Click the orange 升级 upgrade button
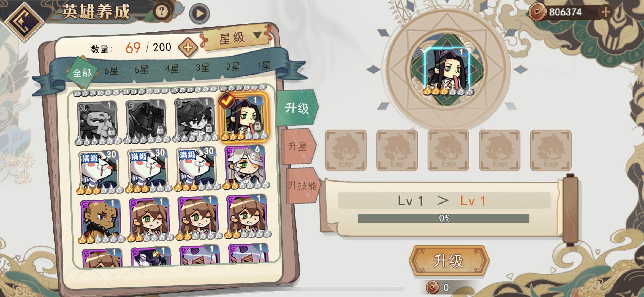 tap(449, 260)
